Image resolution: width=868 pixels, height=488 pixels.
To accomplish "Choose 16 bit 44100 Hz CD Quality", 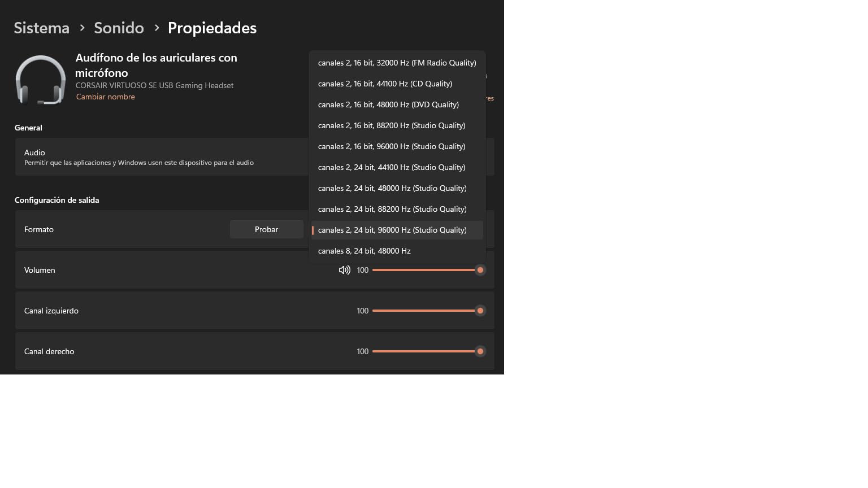I will (397, 84).
